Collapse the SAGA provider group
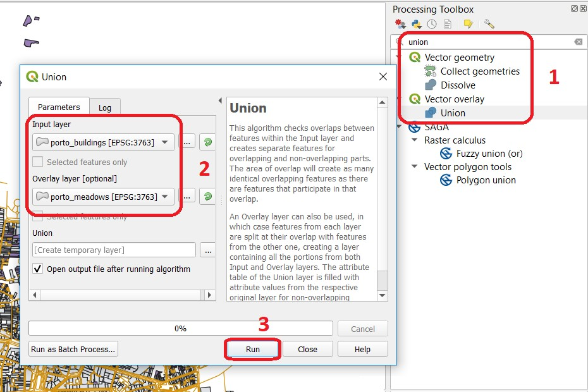588x392 pixels. click(399, 126)
